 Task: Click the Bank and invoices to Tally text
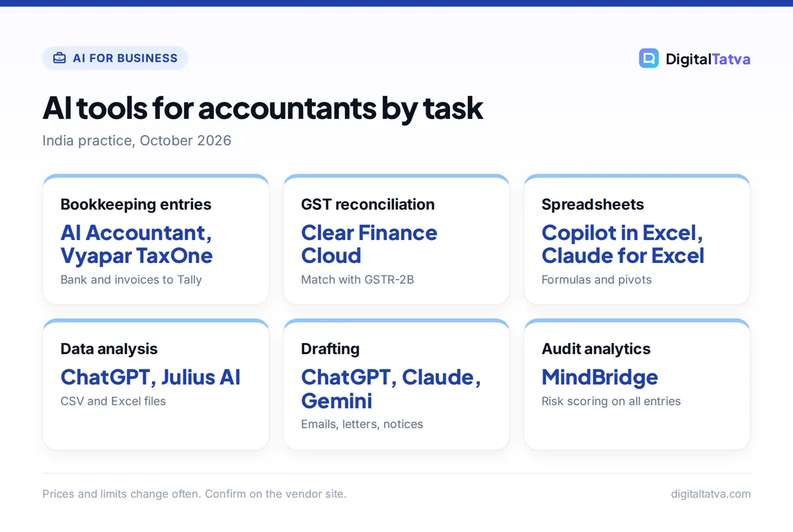click(x=132, y=280)
